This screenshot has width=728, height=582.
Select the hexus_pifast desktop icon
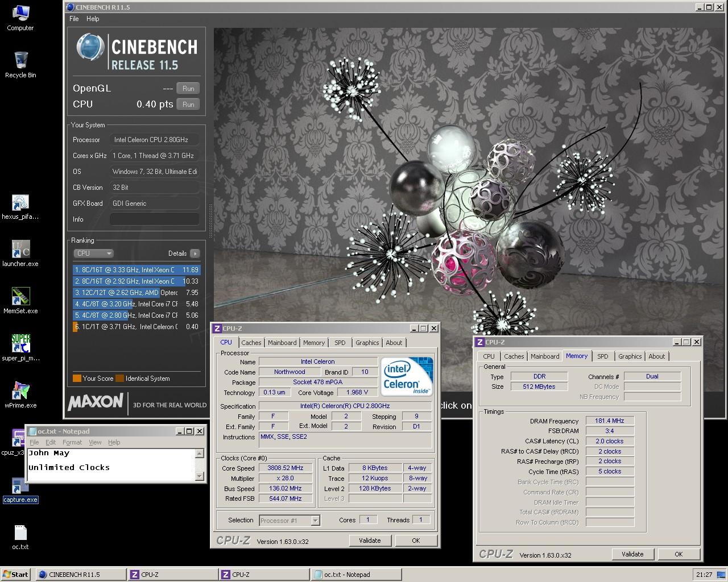20,207
